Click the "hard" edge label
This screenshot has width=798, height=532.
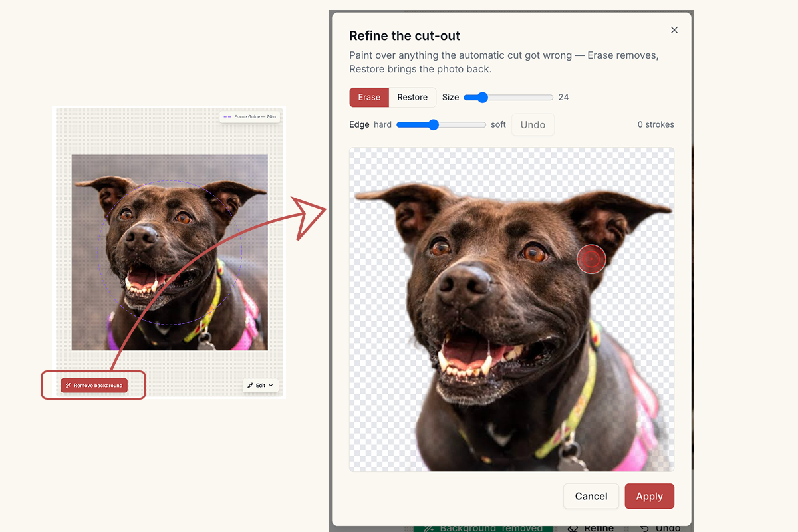click(382, 124)
